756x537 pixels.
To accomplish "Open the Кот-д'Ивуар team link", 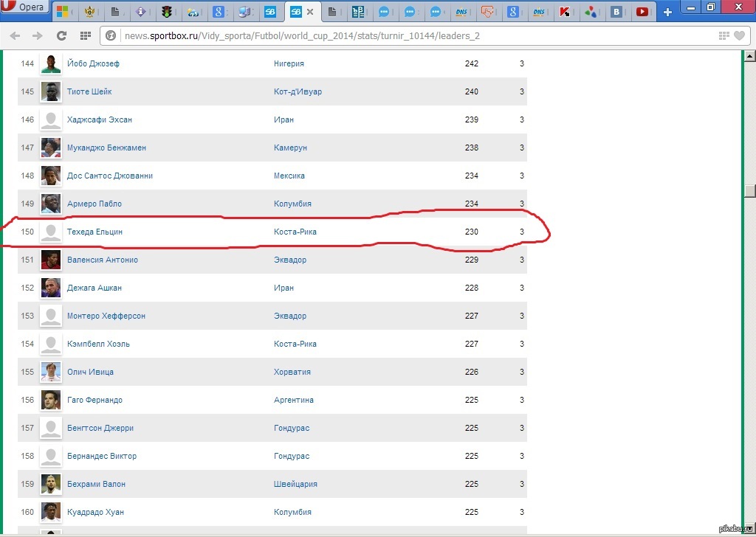I will [x=298, y=91].
